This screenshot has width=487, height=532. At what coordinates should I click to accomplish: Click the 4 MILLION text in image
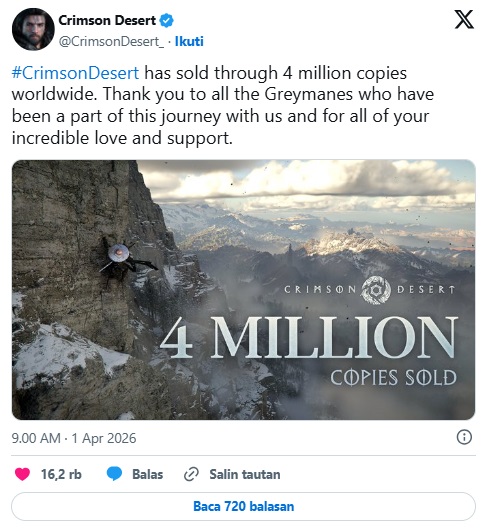click(x=309, y=338)
